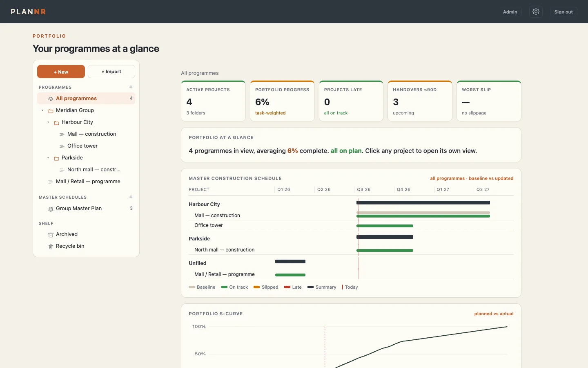Go home via the PLANNR logo
This screenshot has width=588, height=368.
coord(28,12)
